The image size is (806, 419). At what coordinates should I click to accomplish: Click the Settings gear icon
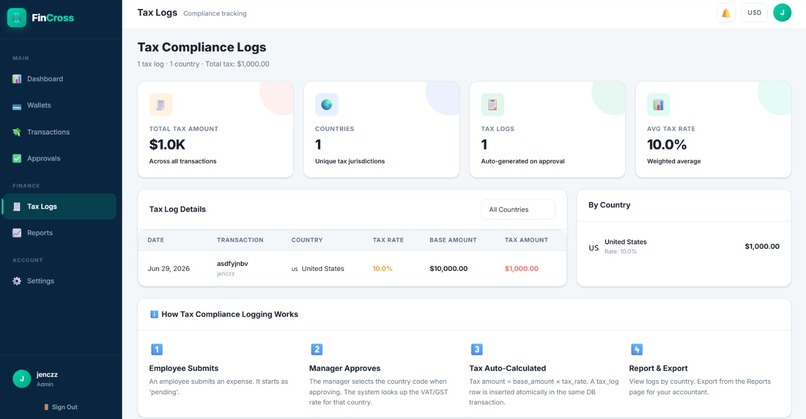click(x=17, y=281)
